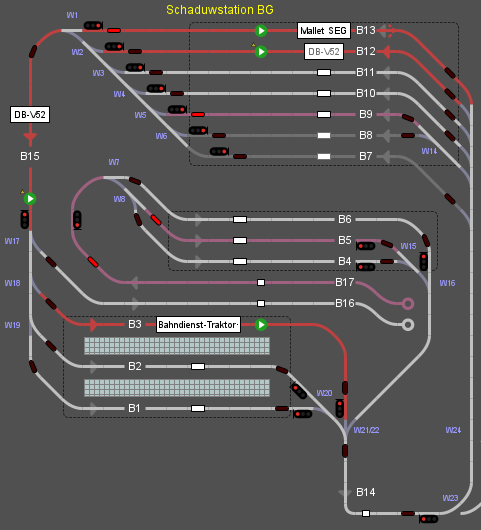Toggle the signal next to turnout W2
The width and height of the screenshot is (481, 530).
(x=114, y=46)
